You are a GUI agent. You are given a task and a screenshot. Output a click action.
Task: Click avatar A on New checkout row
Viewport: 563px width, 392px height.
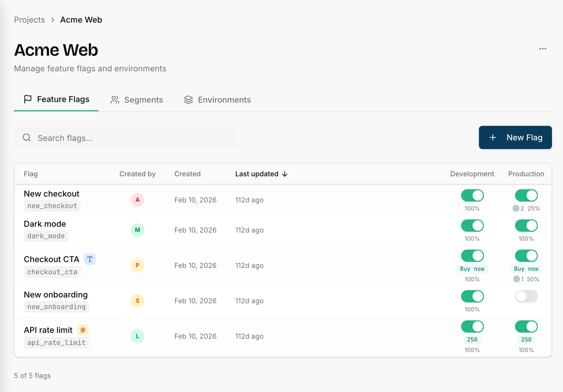click(137, 200)
